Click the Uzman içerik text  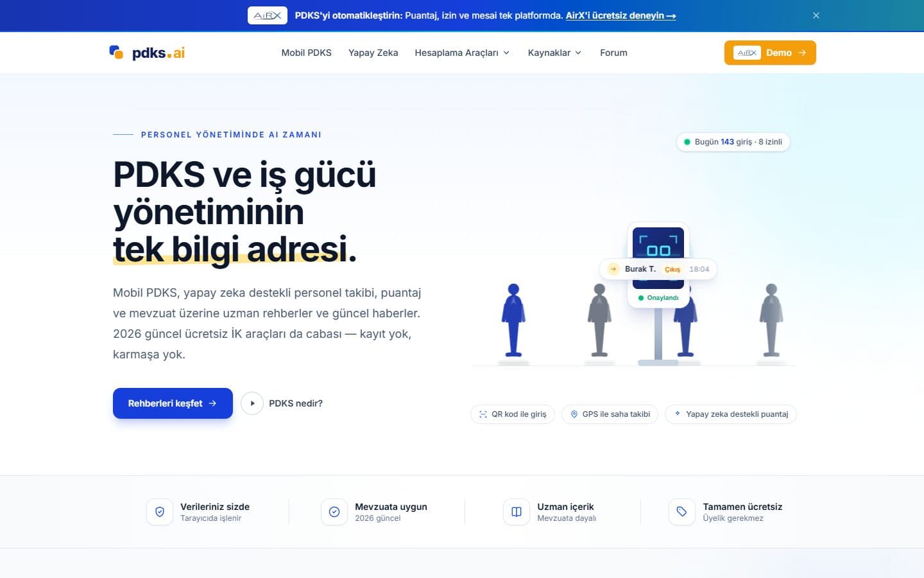[x=565, y=507]
